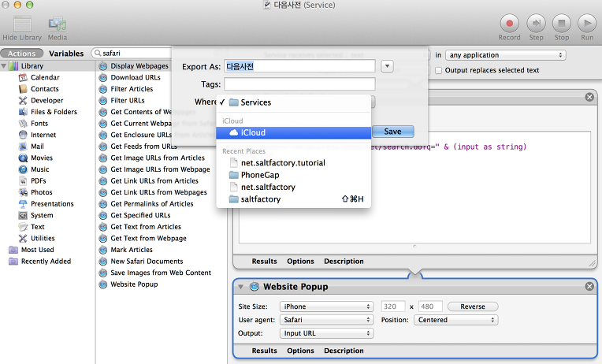Click the Tags input field

point(299,84)
